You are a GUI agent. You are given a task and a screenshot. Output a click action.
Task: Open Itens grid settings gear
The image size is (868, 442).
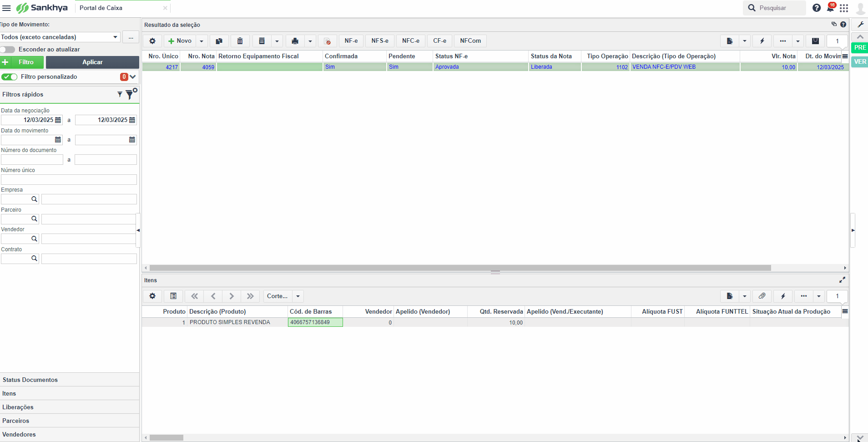[152, 296]
